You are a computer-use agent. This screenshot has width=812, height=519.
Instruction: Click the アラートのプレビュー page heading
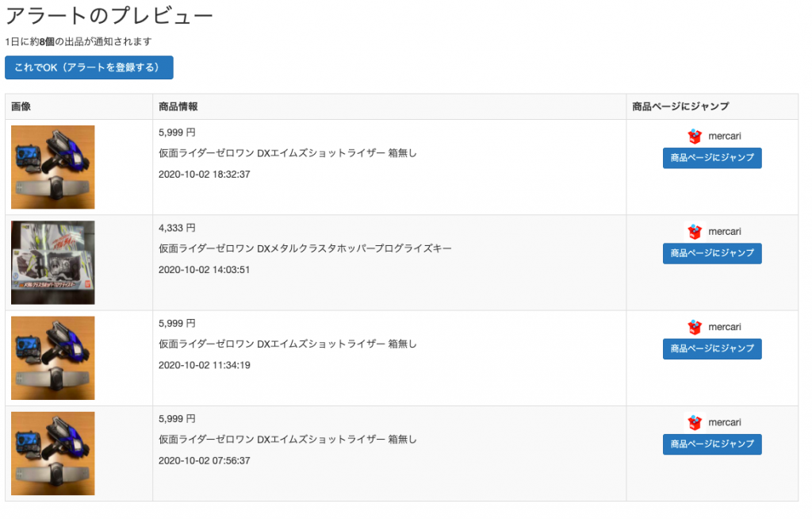click(x=109, y=16)
